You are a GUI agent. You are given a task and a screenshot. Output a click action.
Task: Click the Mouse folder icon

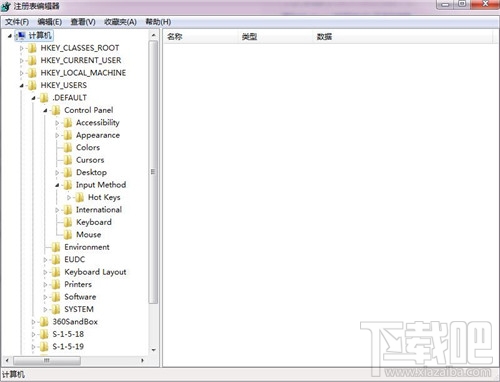pyautogui.click(x=68, y=235)
